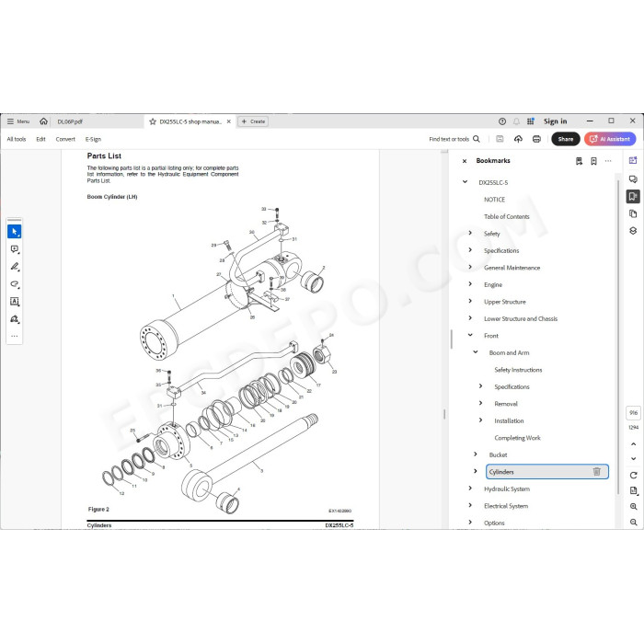Click the Create new tab button
The width and height of the screenshot is (644, 644).
point(253,121)
